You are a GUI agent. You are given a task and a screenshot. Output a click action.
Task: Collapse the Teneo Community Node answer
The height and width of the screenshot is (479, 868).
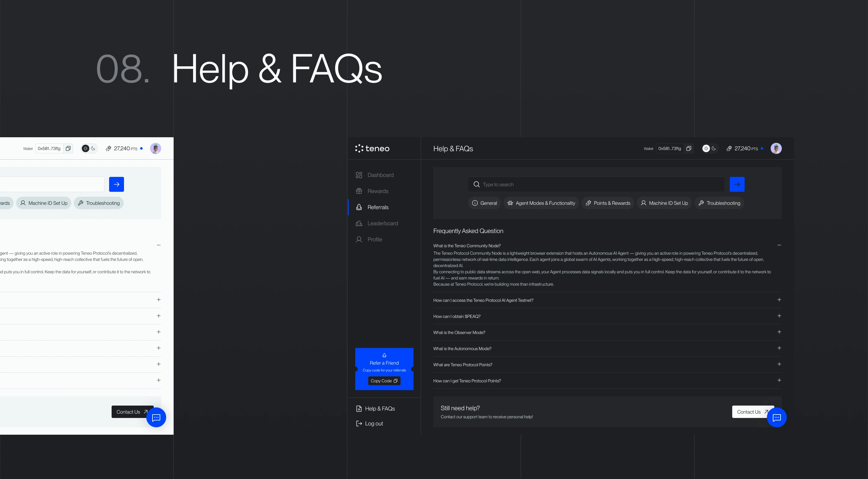(x=779, y=245)
